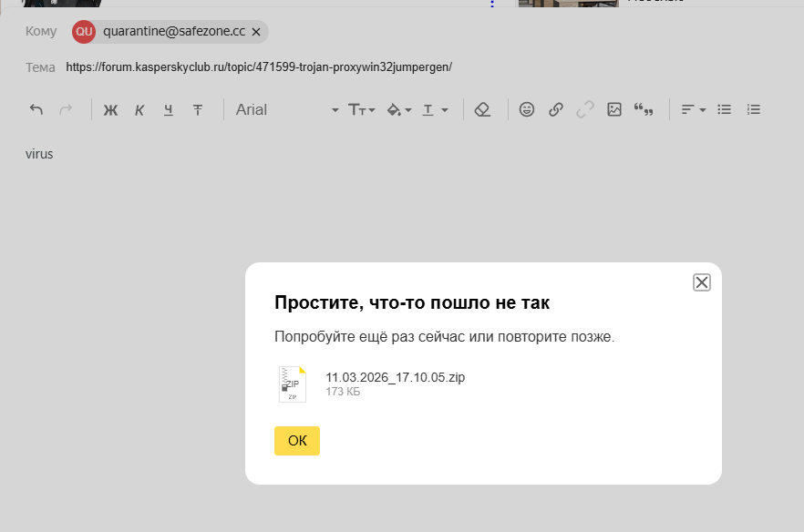The height and width of the screenshot is (532, 804).
Task: Click the subject field with kasperskyclub URL
Action: pos(259,67)
